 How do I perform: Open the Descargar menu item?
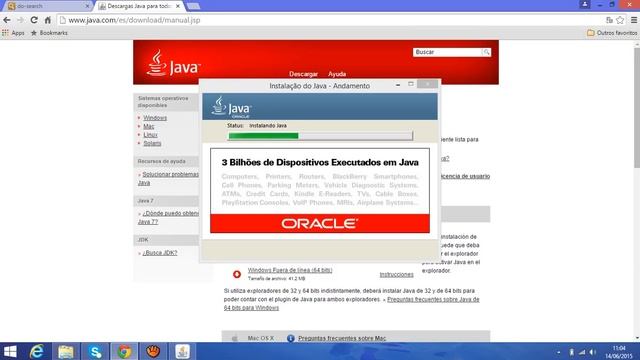303,74
